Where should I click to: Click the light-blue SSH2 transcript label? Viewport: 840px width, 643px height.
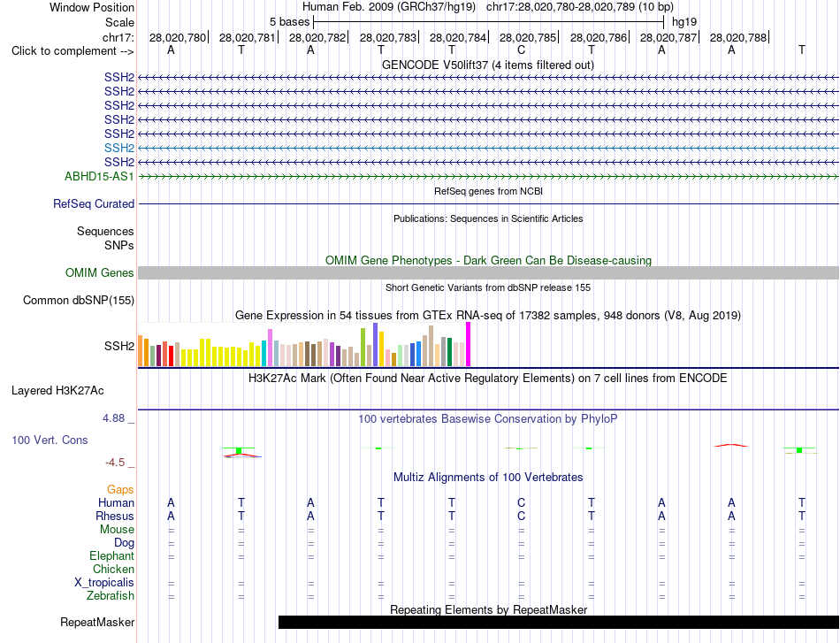click(119, 148)
